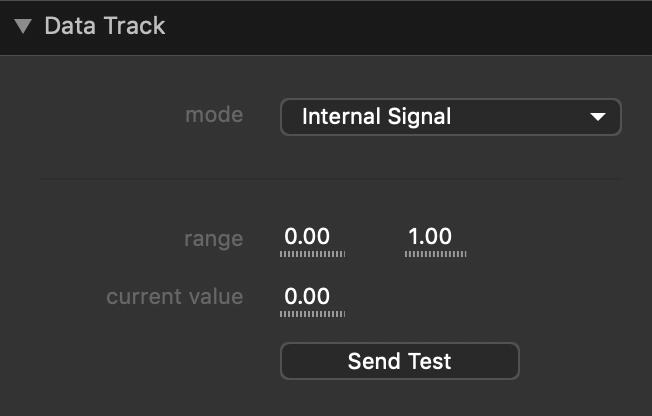
Task: Click tick slider under range maximum
Action: [436, 255]
